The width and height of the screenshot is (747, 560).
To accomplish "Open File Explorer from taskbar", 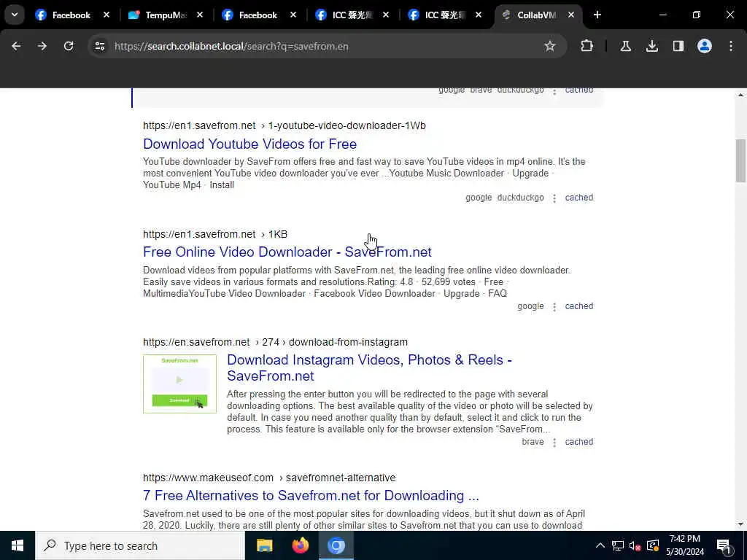I will (264, 545).
